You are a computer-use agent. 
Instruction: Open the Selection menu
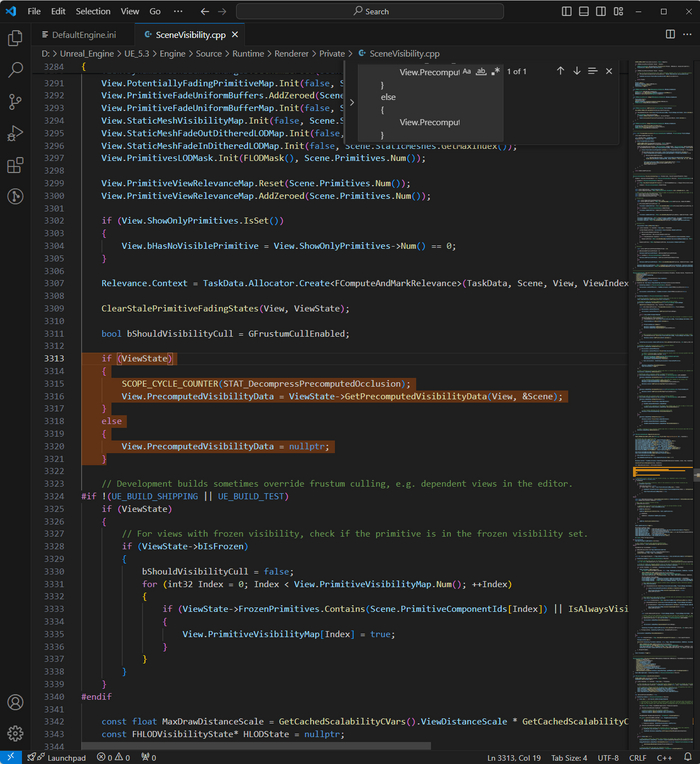(x=93, y=11)
